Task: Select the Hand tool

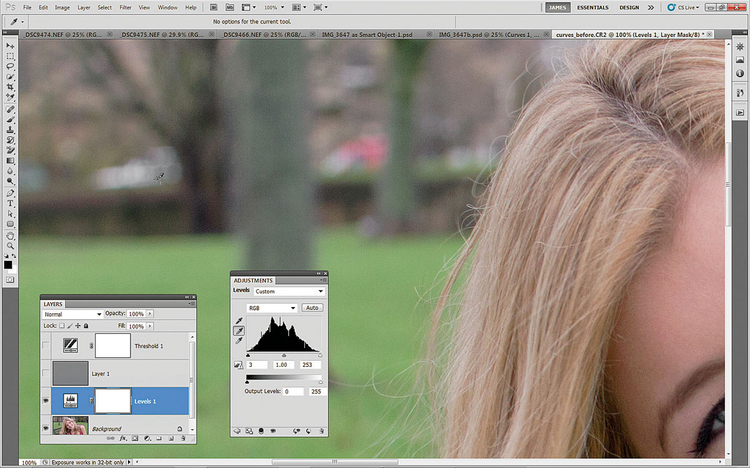Action: tap(10, 236)
